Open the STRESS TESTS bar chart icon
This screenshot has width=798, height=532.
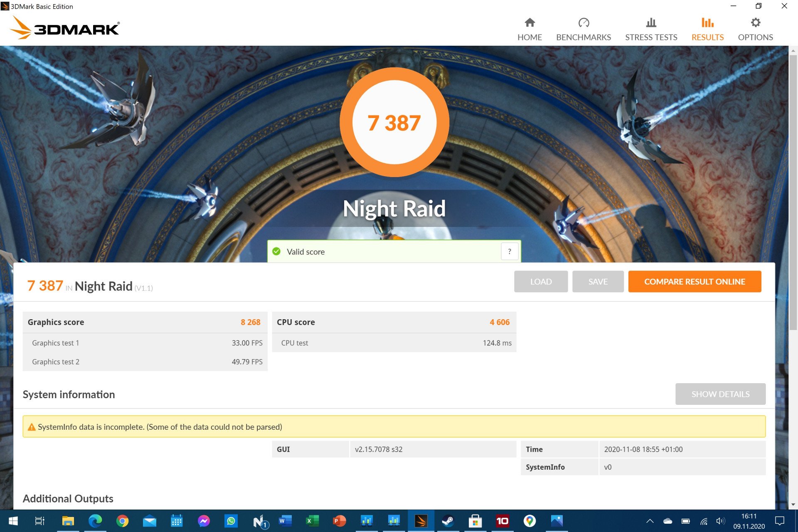tap(651, 22)
